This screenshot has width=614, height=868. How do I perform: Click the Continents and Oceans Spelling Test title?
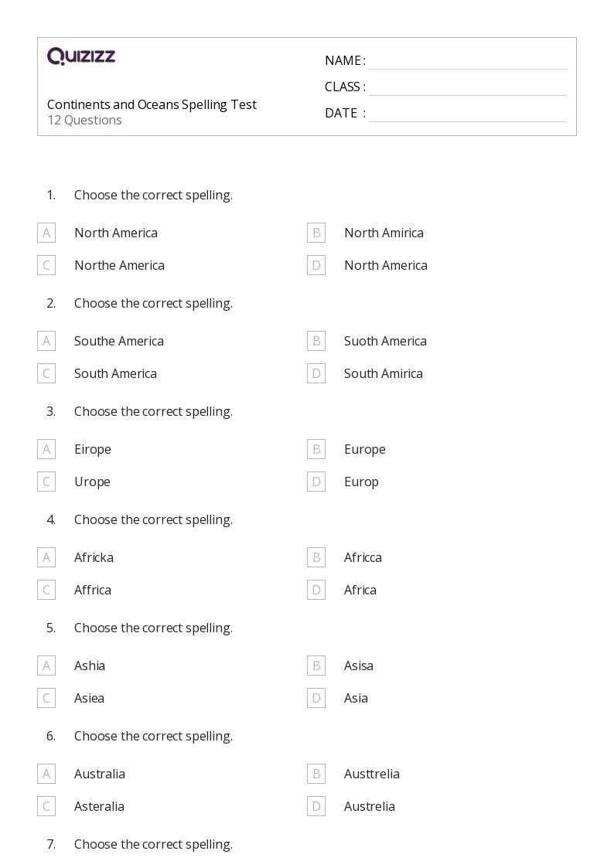pos(152,104)
